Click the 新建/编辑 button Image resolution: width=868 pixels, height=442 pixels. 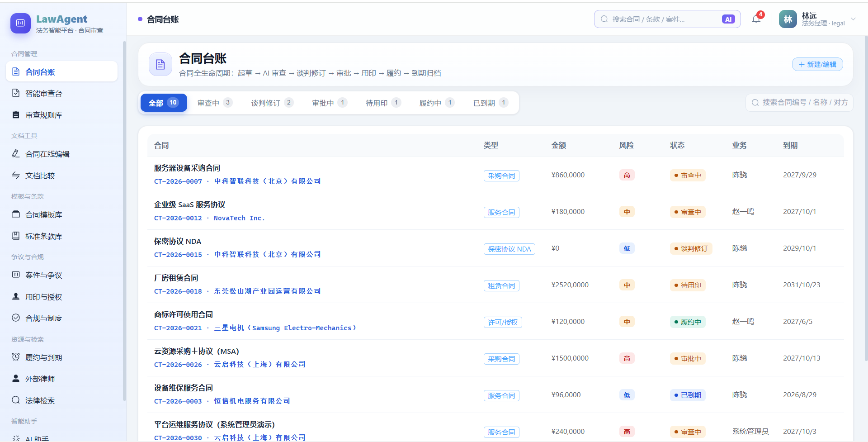(817, 64)
